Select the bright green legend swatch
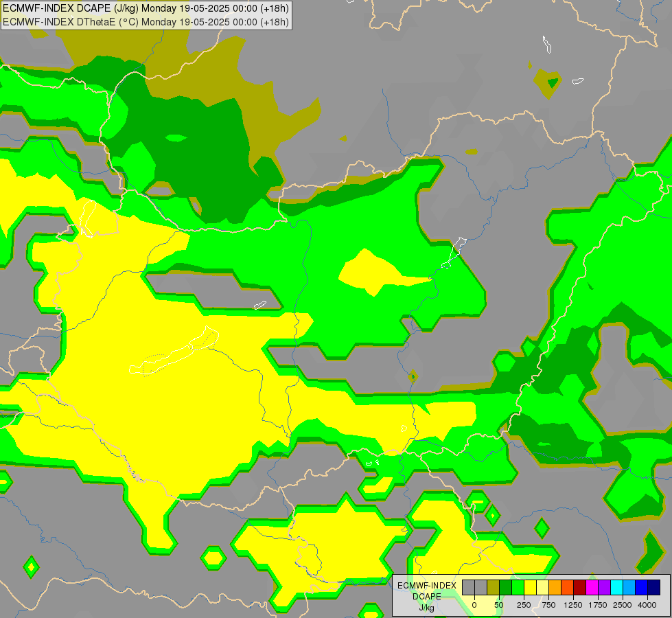The image size is (672, 618). pos(518,587)
